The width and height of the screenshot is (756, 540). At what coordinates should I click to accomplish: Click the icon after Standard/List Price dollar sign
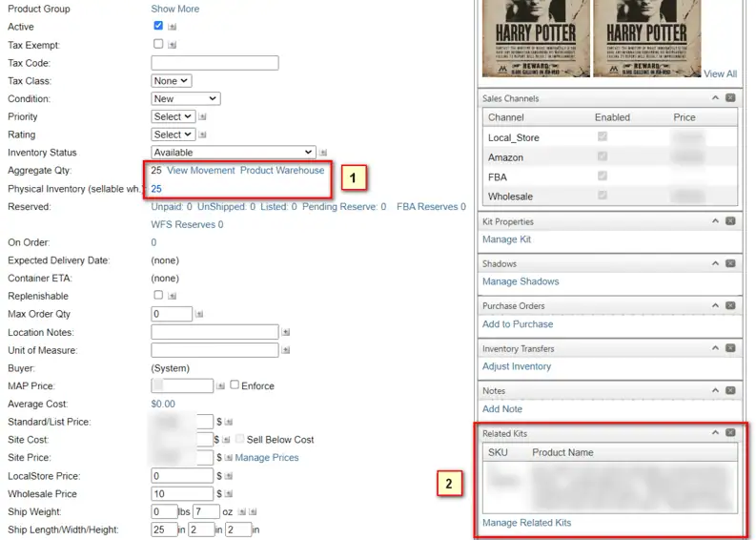[229, 422]
